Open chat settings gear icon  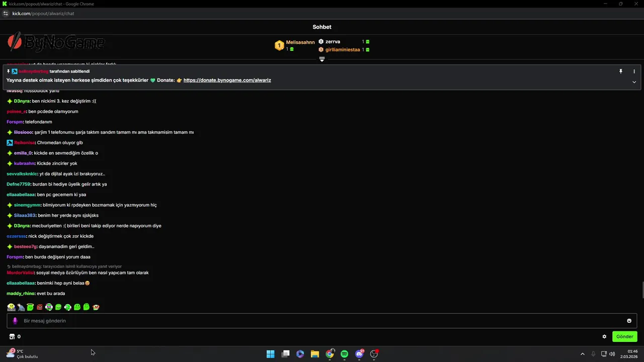[604, 336]
